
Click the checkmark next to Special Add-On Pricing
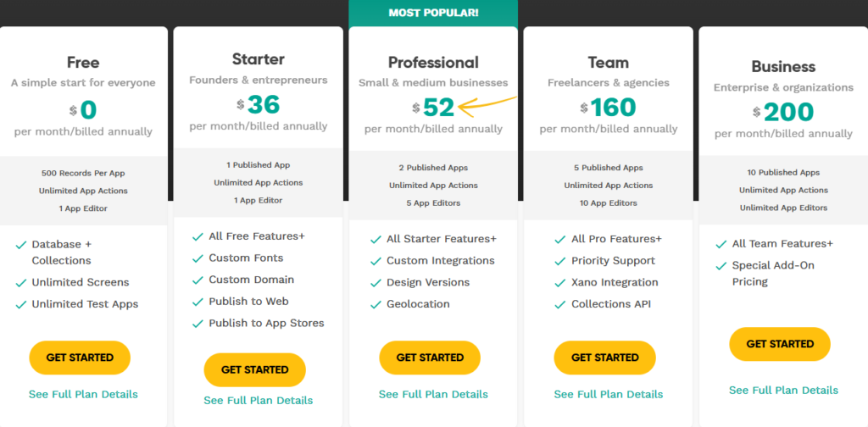pyautogui.click(x=721, y=266)
